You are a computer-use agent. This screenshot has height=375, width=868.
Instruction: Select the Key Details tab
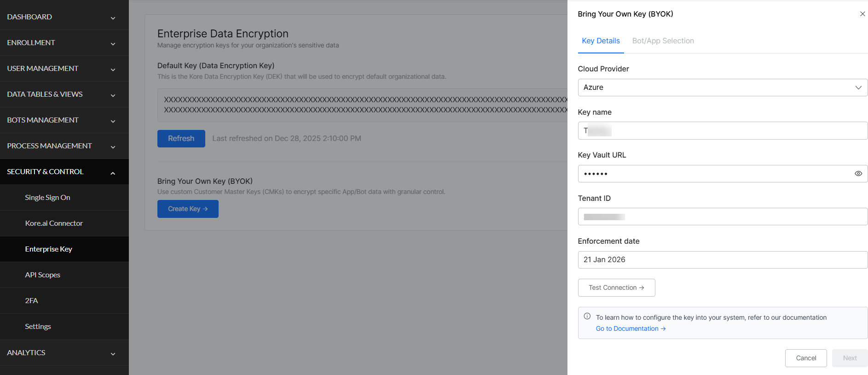601,41
